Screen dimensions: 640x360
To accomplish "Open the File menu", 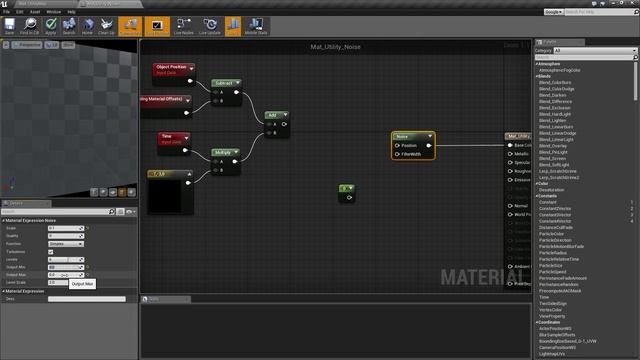I will [x=7, y=12].
